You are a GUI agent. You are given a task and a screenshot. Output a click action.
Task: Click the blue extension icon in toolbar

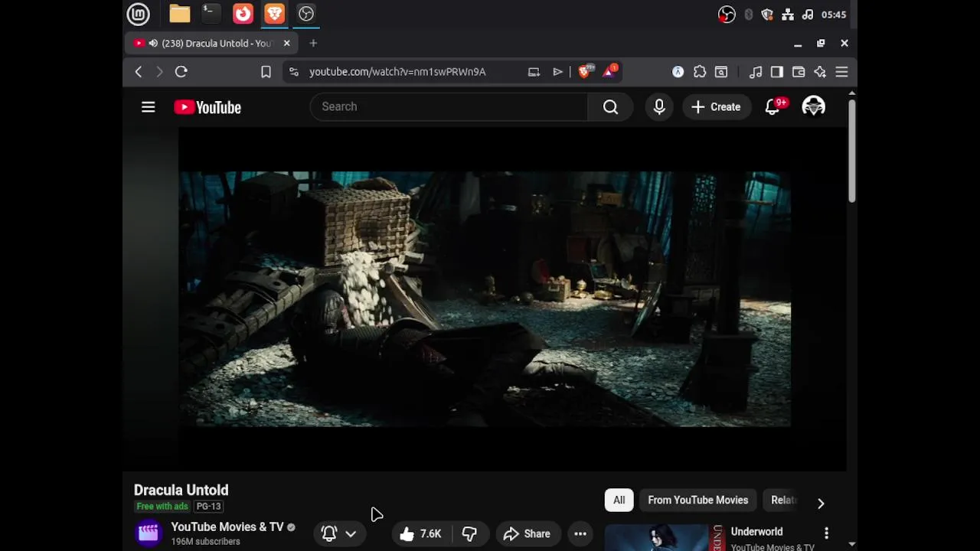coord(678,72)
